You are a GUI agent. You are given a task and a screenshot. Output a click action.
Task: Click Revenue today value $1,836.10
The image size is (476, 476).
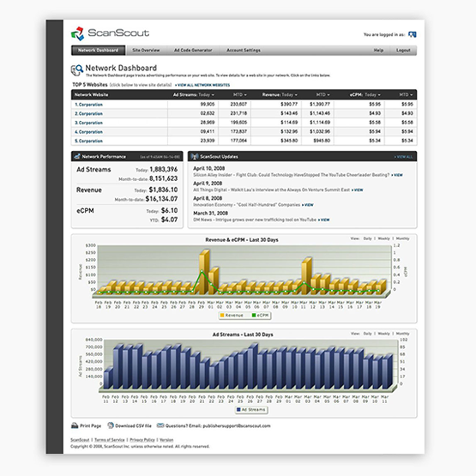click(x=163, y=190)
